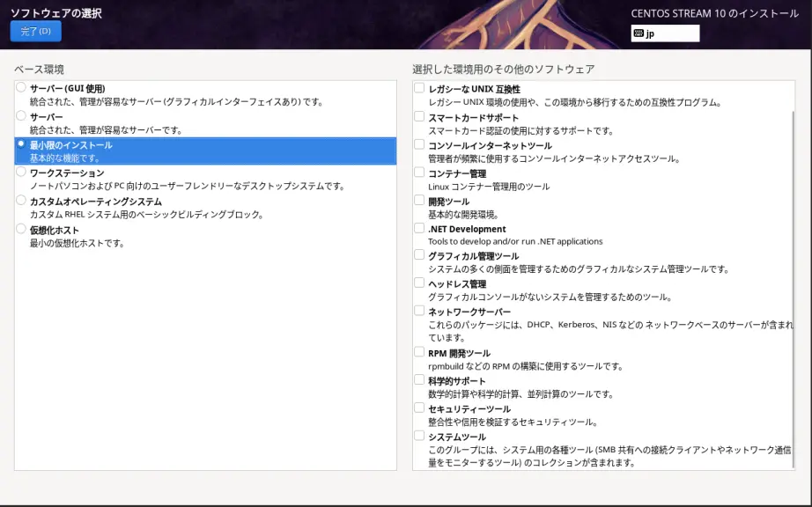Click the カスタムオペレーティングシステム title text

(x=96, y=202)
